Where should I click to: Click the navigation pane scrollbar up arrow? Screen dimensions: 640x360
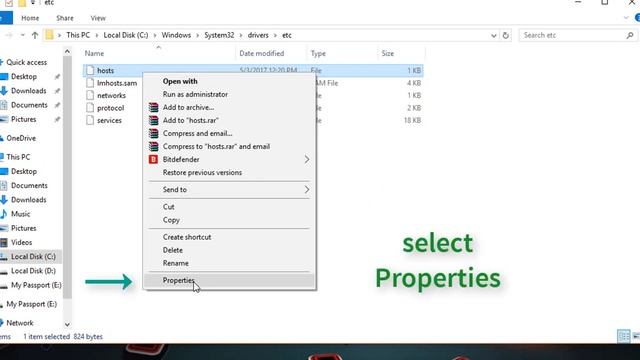point(67,51)
